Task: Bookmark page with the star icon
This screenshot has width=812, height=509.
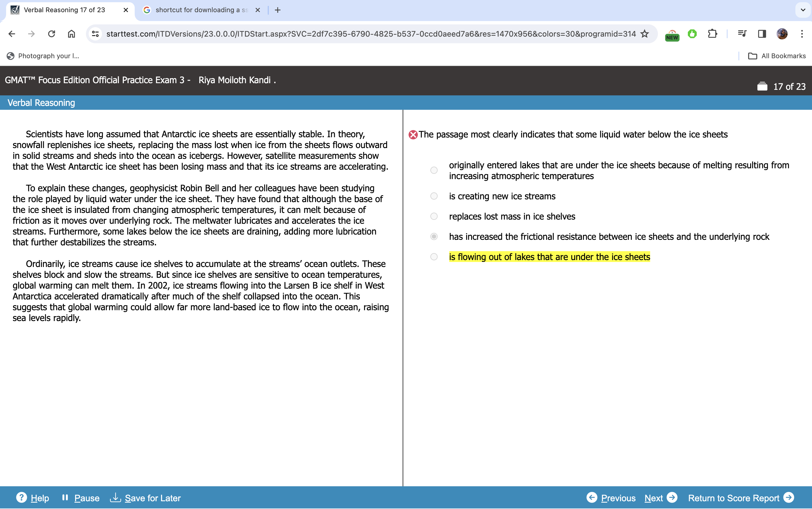Action: click(644, 34)
